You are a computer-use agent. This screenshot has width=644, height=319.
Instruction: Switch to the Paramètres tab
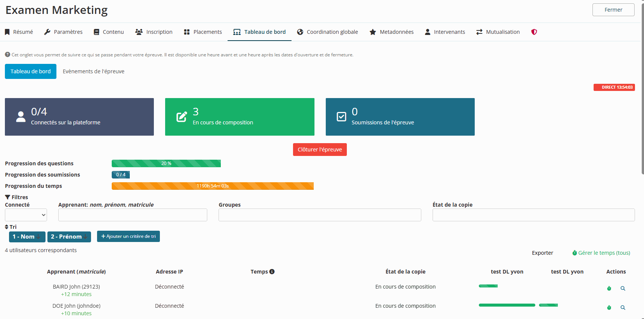point(63,32)
